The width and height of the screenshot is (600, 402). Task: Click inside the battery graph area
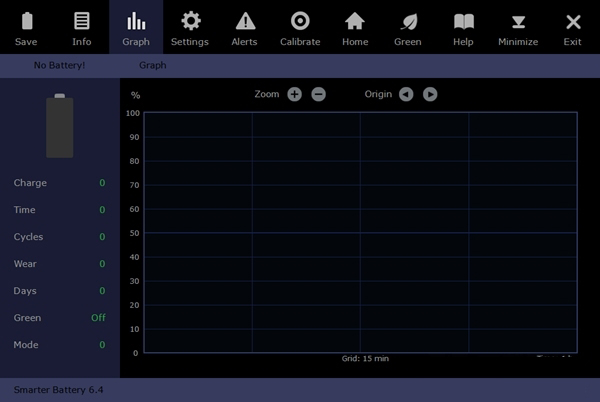(360, 232)
